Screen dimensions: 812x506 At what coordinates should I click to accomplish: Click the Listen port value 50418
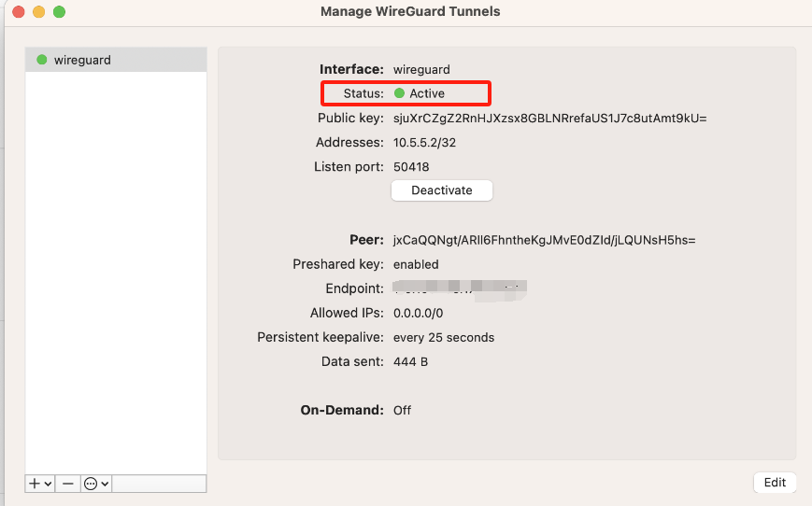pos(411,167)
